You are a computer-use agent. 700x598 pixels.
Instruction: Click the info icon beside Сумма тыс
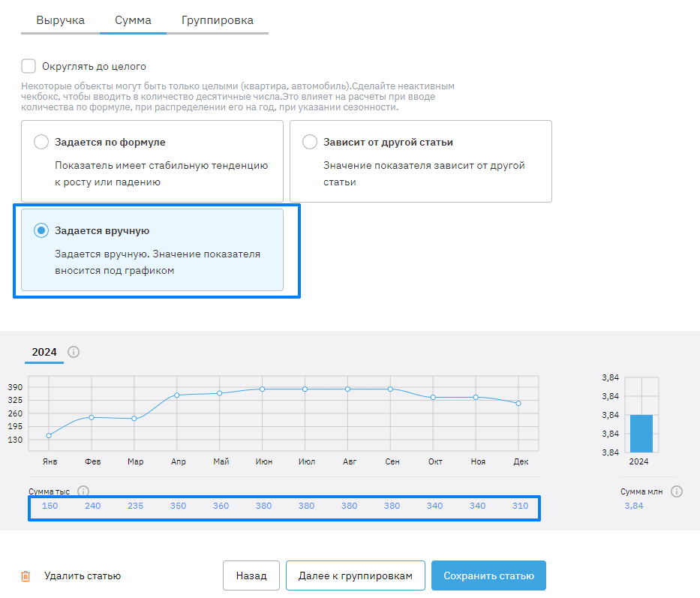pos(83,491)
